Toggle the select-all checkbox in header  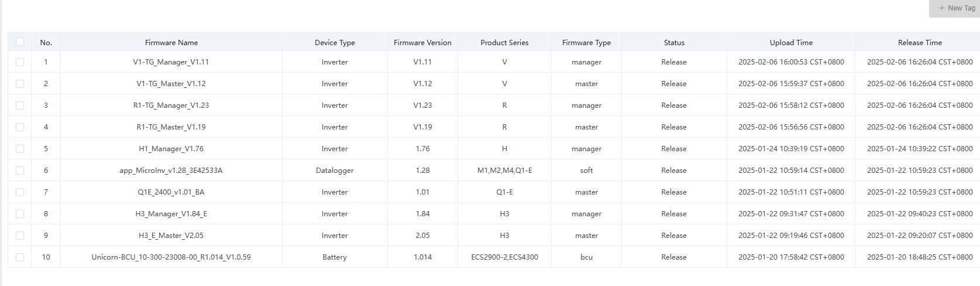pyautogui.click(x=20, y=42)
